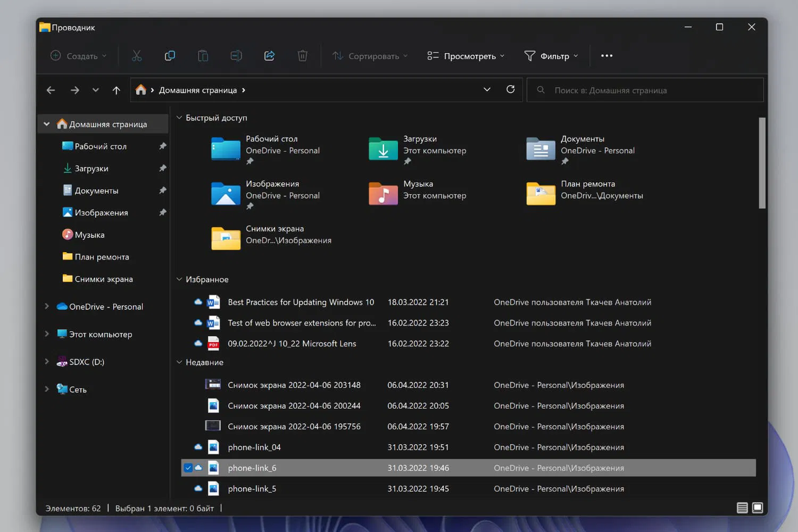Image resolution: width=798 pixels, height=532 pixels.
Task: Expand OneDrive - Personal tree node
Action: pos(47,306)
